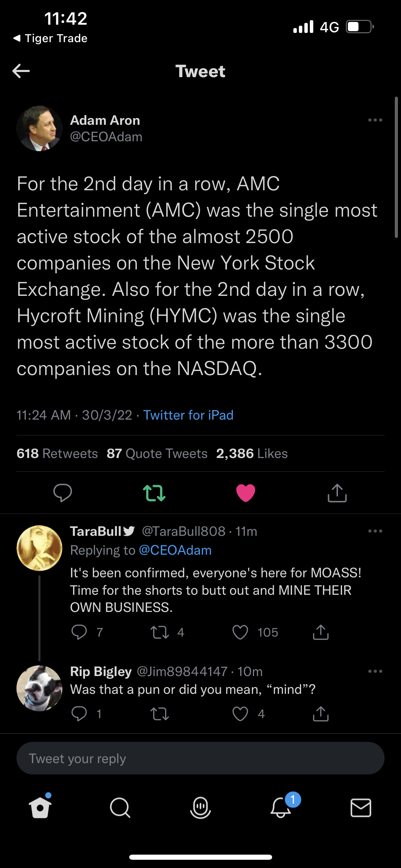Open the Twitter for iPad link
The height and width of the screenshot is (868, 401).
tap(188, 415)
